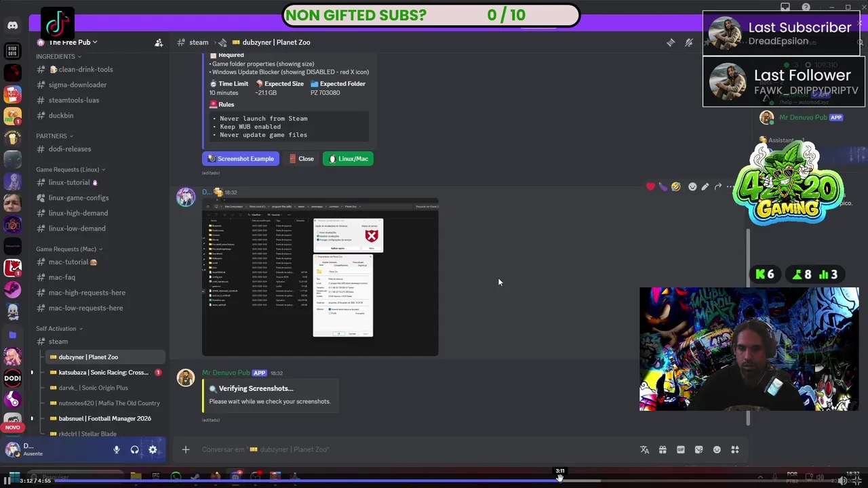
Task: Open nutnotes420 | Mafia The Old Country thread
Action: click(x=105, y=403)
